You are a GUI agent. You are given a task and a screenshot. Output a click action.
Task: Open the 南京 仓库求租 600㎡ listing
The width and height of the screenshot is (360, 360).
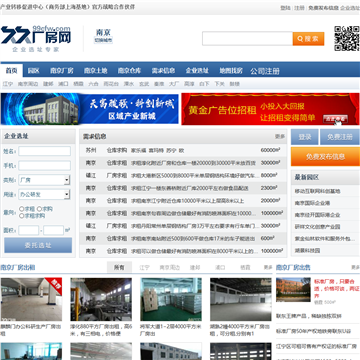(x=183, y=239)
